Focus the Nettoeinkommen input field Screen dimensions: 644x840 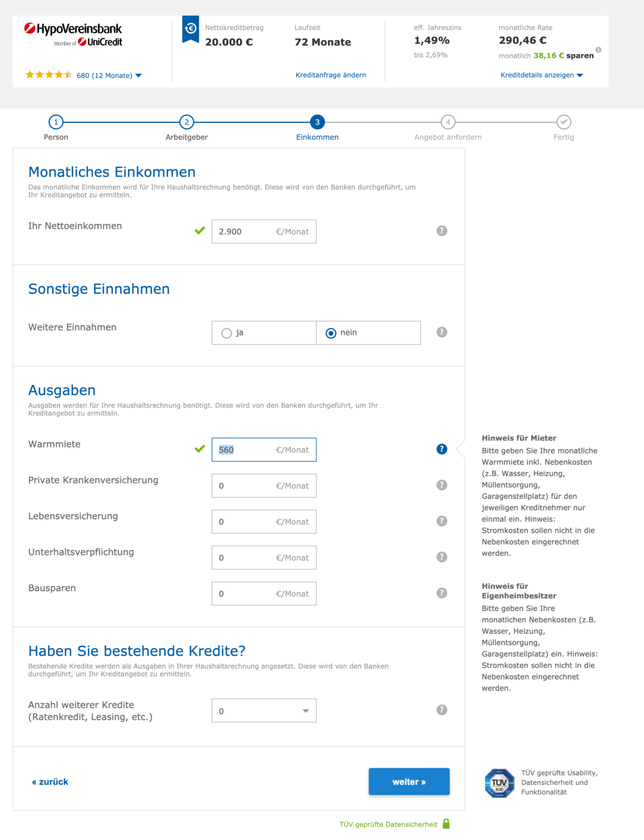click(x=264, y=231)
